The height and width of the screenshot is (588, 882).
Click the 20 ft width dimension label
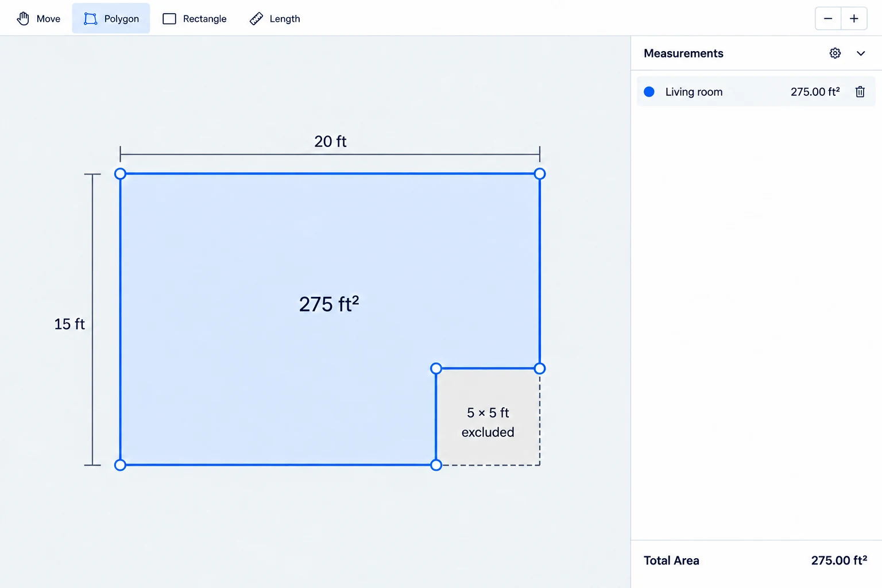click(330, 141)
